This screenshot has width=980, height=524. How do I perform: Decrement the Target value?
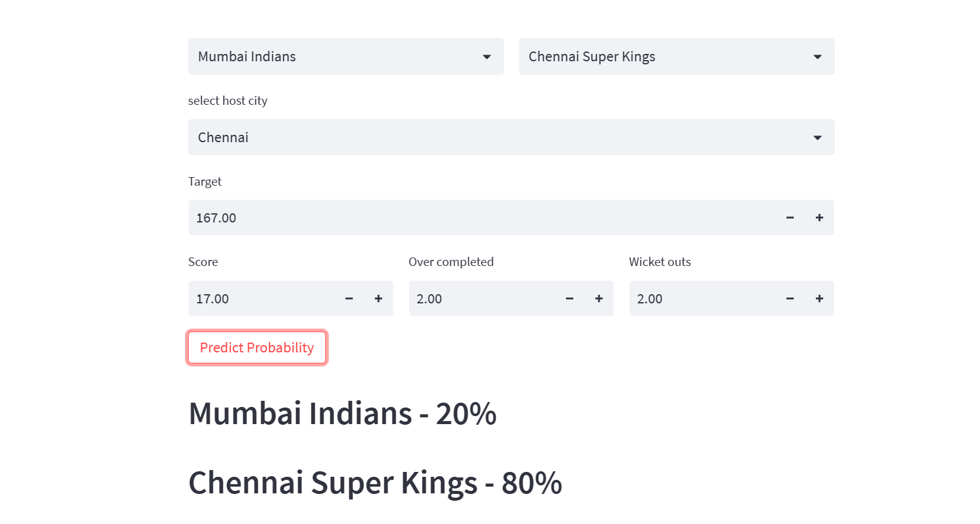point(790,218)
